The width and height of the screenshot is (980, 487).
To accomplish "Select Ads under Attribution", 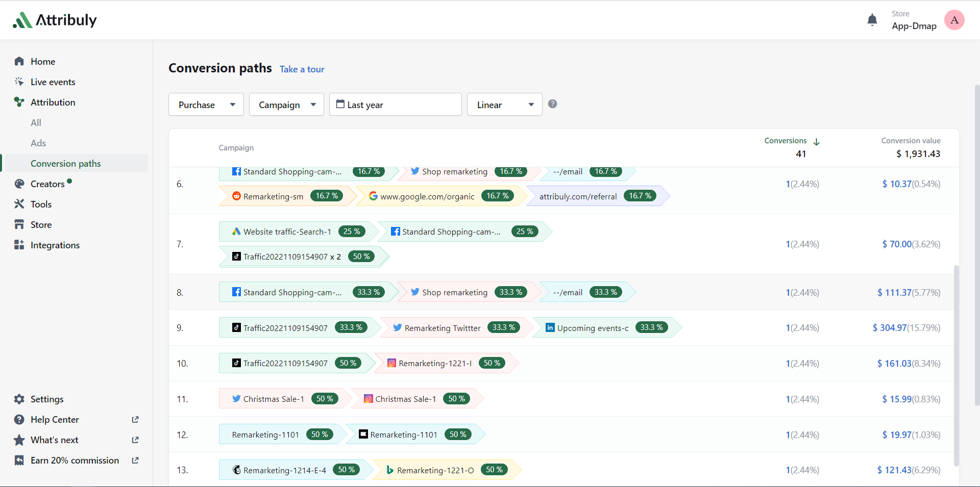I will click(x=38, y=143).
